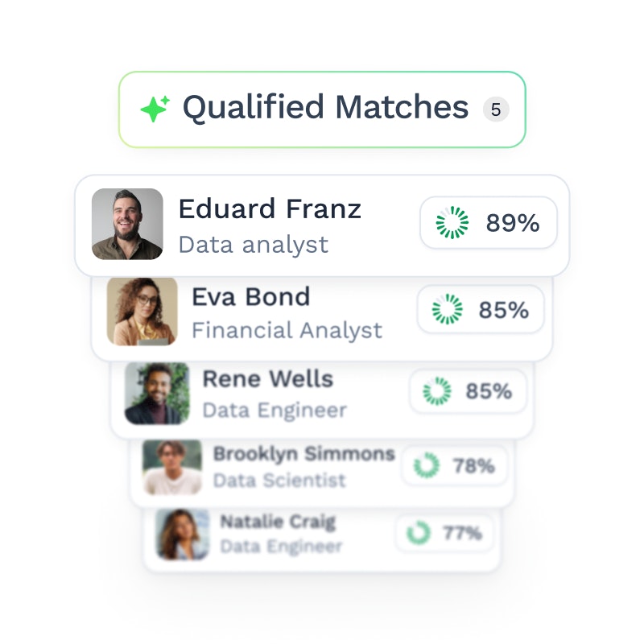The image size is (644, 644).
Task: Click the circular progress ring next to 89%
Action: [452, 223]
